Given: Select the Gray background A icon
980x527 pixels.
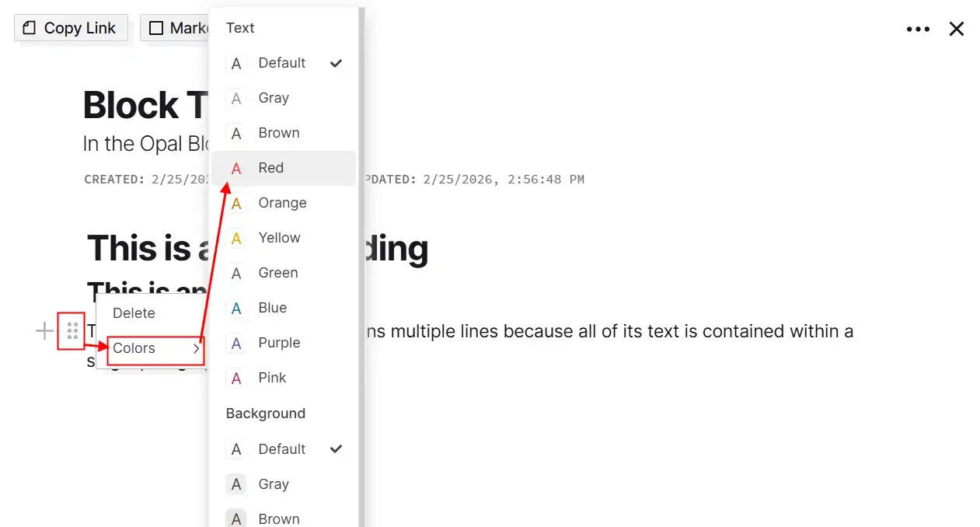Looking at the screenshot, I should tap(235, 483).
